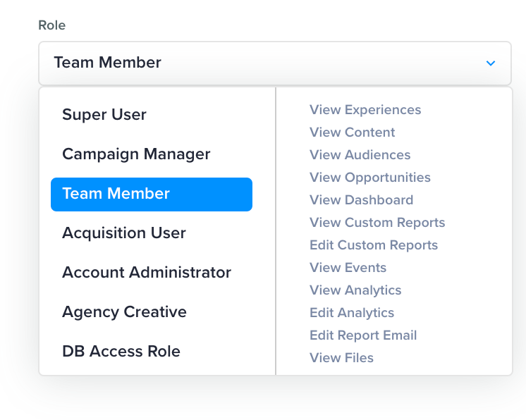The image size is (526, 420).
Task: Click the Edit Analytics permission
Action: click(x=352, y=313)
